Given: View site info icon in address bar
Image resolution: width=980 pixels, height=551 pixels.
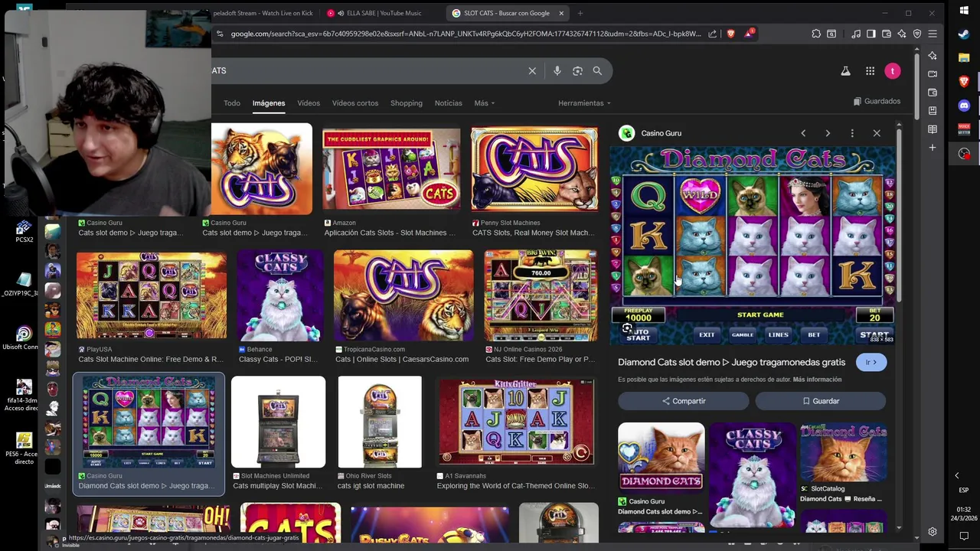Looking at the screenshot, I should click(220, 34).
